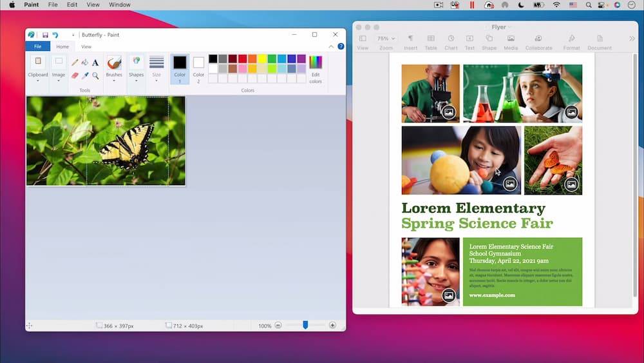Open the File tab in Paint window

[x=38, y=46]
